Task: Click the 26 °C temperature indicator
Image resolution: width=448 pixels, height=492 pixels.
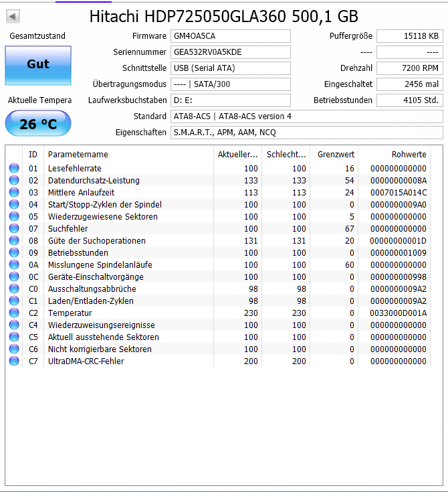Action: [38, 123]
